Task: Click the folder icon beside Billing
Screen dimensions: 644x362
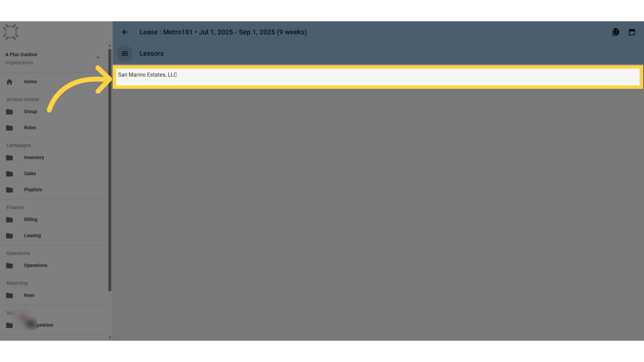Action: pos(9,220)
